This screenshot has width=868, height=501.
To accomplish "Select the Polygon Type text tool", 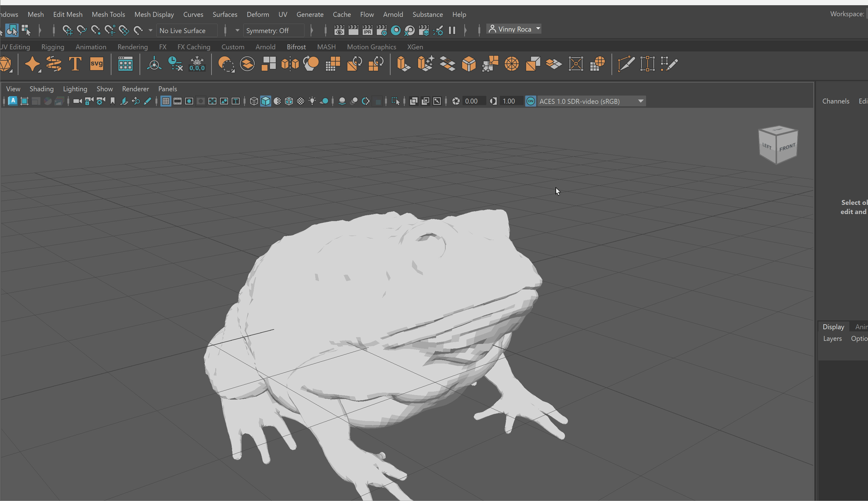I will 75,64.
